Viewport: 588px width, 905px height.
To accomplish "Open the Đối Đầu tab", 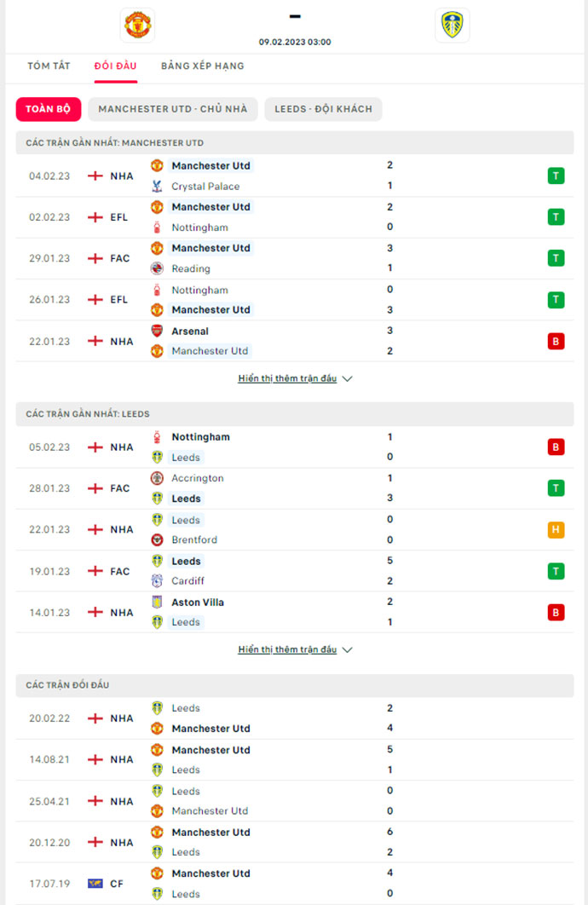I will click(116, 66).
